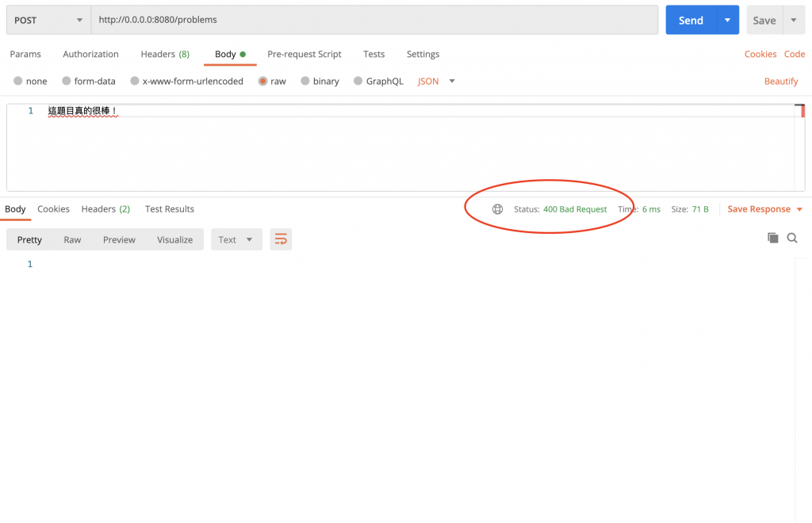Click the Chinese text in request body editor
812x523 pixels.
(82, 111)
